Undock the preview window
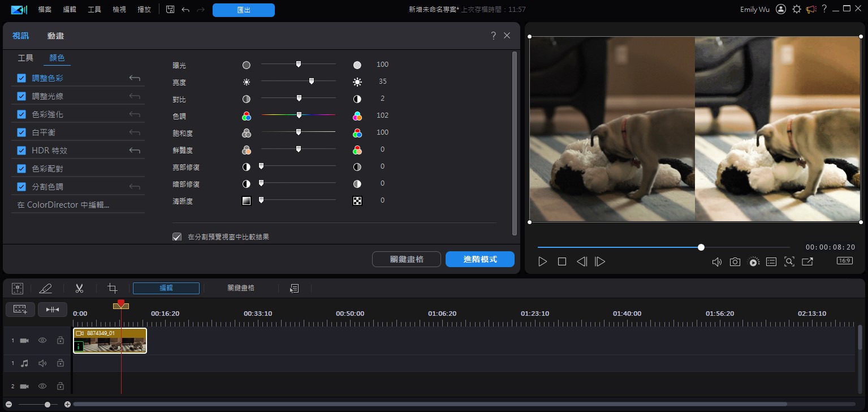Screen dimensions: 868x412 (807, 262)
